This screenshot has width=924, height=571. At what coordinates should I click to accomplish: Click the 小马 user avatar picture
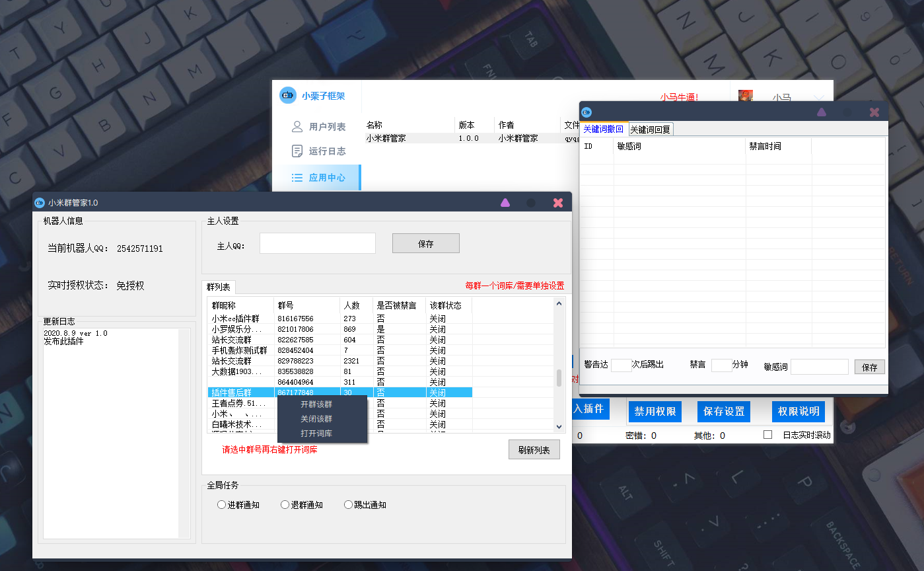[x=746, y=96]
